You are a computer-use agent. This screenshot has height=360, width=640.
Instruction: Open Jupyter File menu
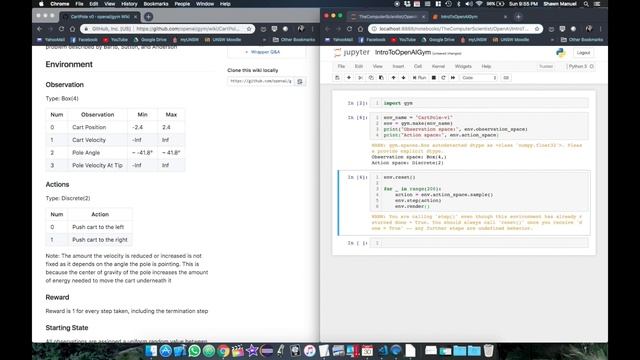click(x=341, y=66)
